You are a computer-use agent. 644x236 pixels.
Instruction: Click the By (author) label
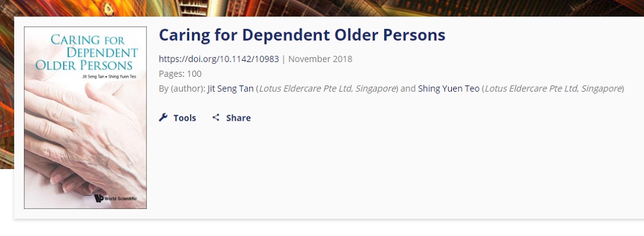pyautogui.click(x=182, y=89)
